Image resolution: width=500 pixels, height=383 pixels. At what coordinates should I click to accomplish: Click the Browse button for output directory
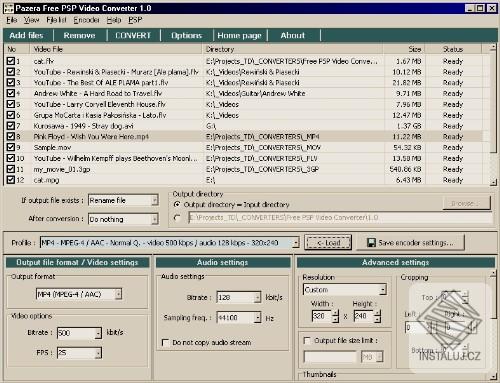[x=467, y=203]
